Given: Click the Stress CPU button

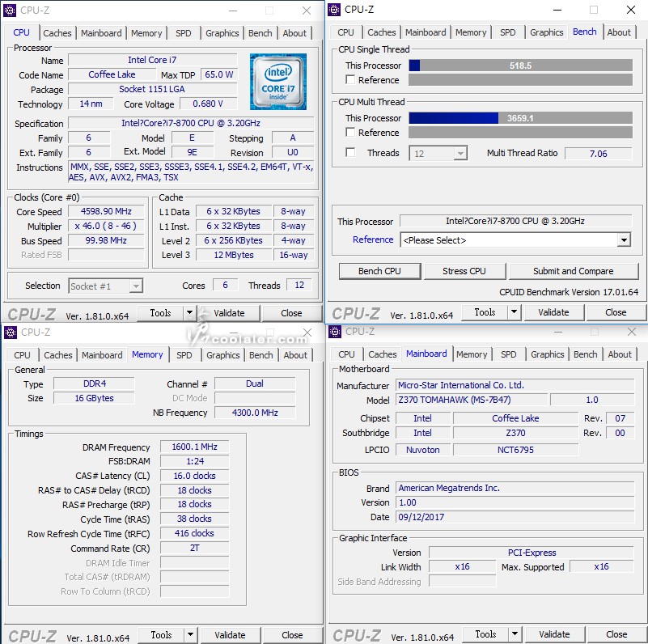Looking at the screenshot, I should click(464, 271).
